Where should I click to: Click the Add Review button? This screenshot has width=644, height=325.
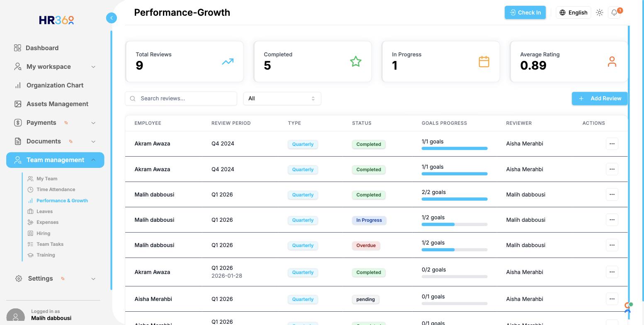(599, 99)
